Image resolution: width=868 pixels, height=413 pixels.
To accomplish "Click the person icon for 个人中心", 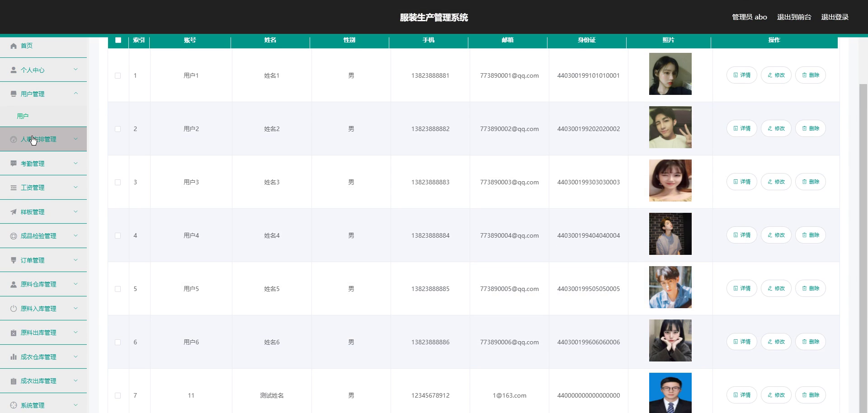I will click(14, 70).
